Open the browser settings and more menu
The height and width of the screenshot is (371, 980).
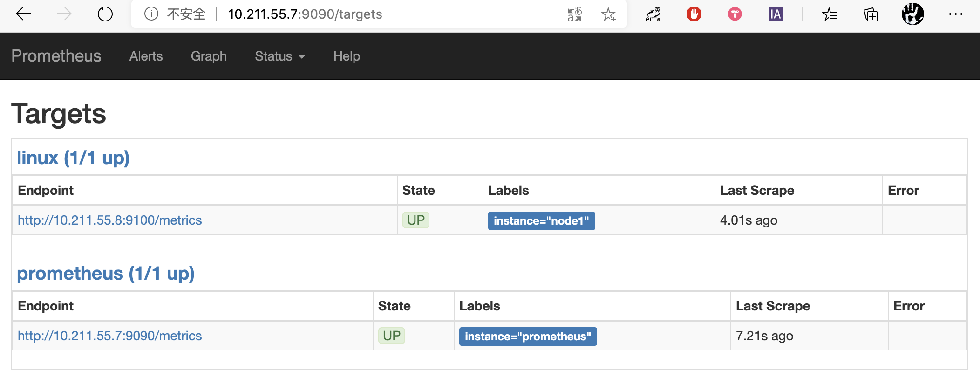pos(955,14)
